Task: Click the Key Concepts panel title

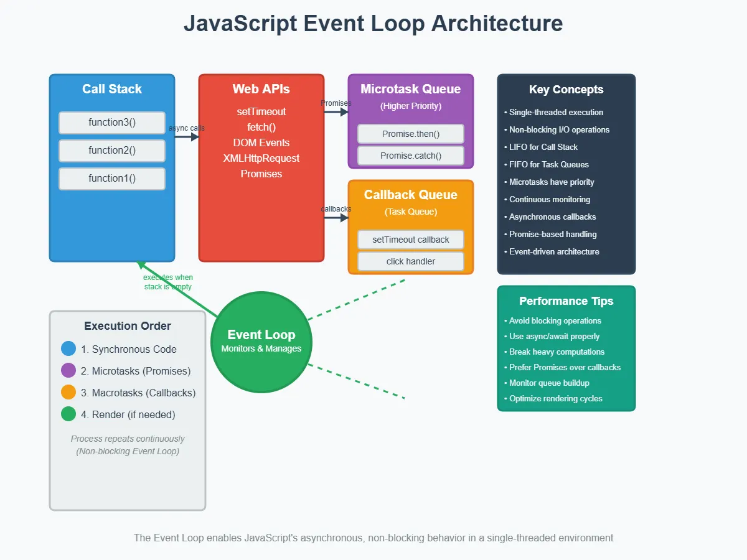Action: pos(566,90)
